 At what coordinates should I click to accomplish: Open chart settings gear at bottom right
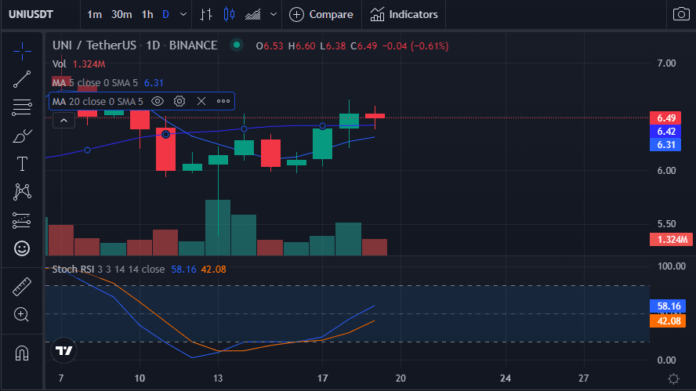tap(673, 379)
